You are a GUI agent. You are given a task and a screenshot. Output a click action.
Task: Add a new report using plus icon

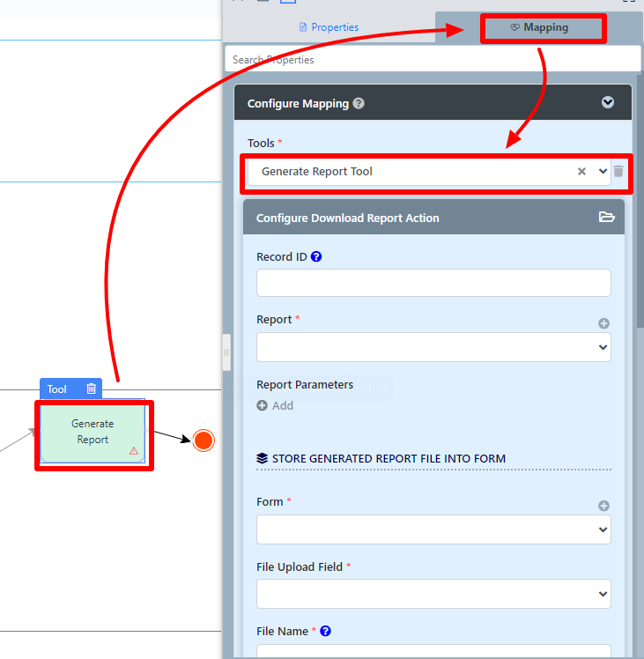603,323
